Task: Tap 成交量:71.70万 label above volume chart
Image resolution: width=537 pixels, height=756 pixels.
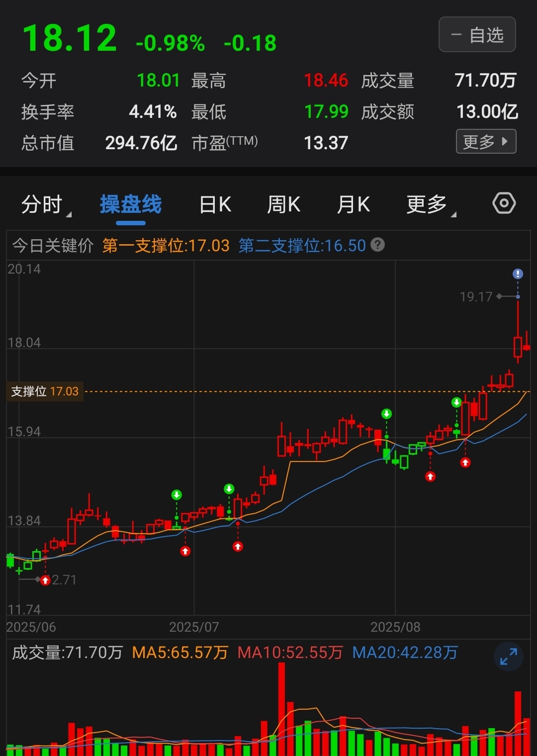Action: [x=67, y=653]
